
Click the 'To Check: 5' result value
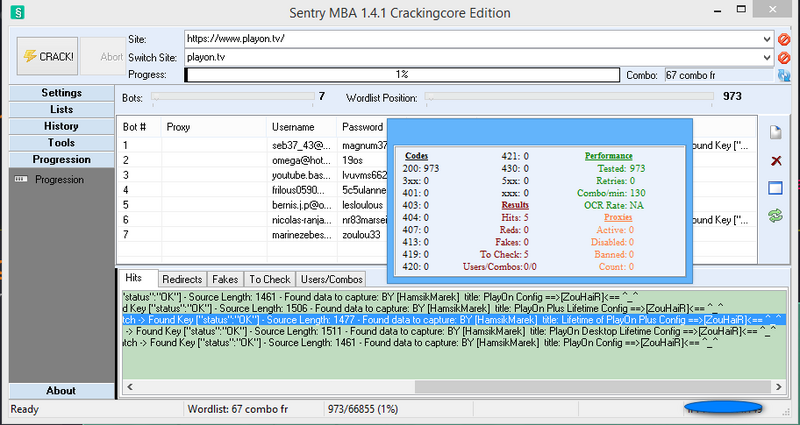click(504, 254)
